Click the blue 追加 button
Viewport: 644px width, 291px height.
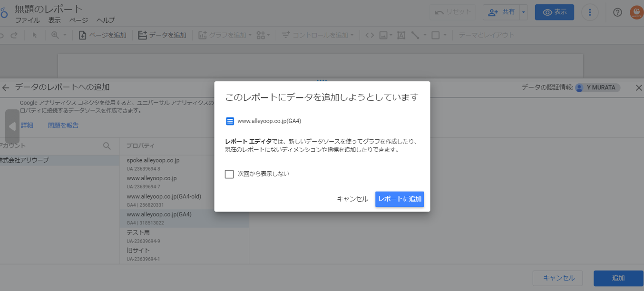click(x=618, y=278)
